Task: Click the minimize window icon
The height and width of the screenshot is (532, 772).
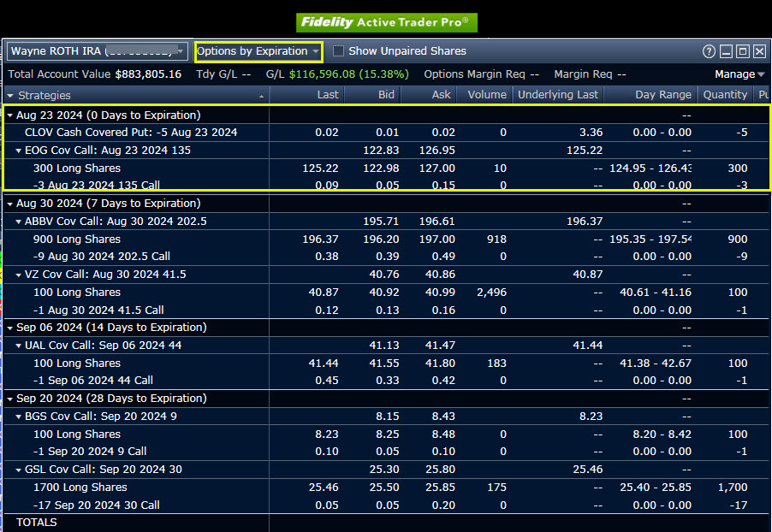Action: (726, 51)
